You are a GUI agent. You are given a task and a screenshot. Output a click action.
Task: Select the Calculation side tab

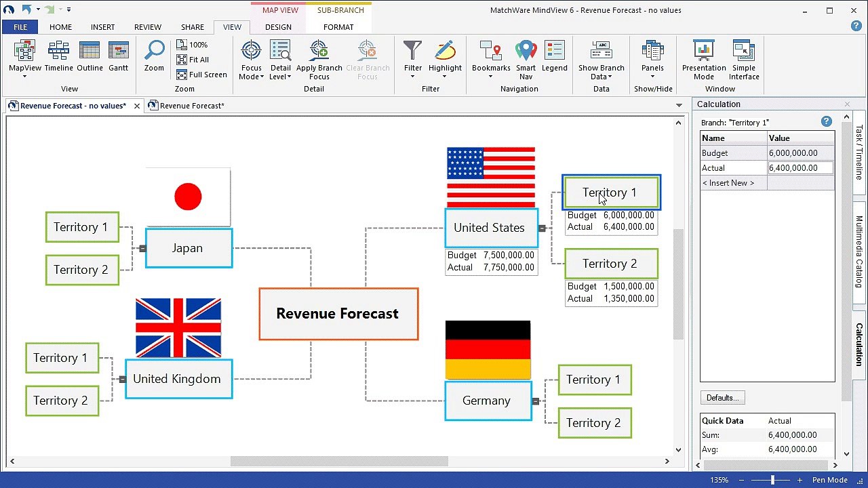click(x=859, y=345)
